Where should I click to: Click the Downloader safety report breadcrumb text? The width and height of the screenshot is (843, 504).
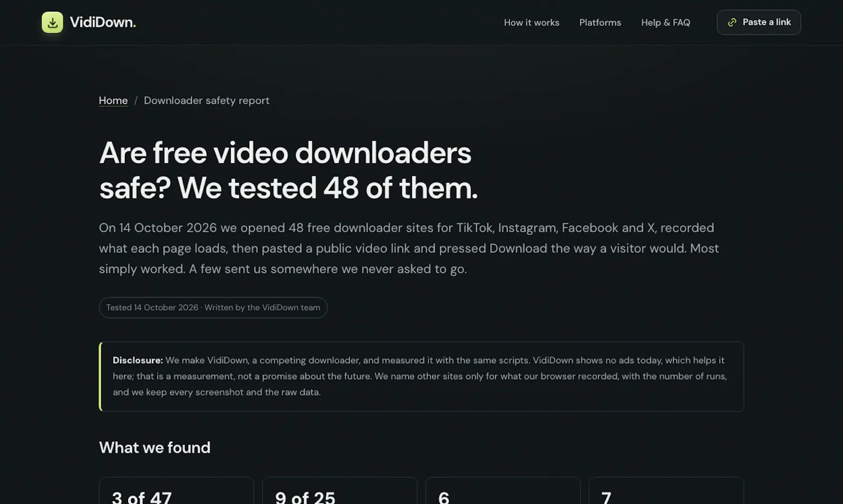pyautogui.click(x=207, y=100)
